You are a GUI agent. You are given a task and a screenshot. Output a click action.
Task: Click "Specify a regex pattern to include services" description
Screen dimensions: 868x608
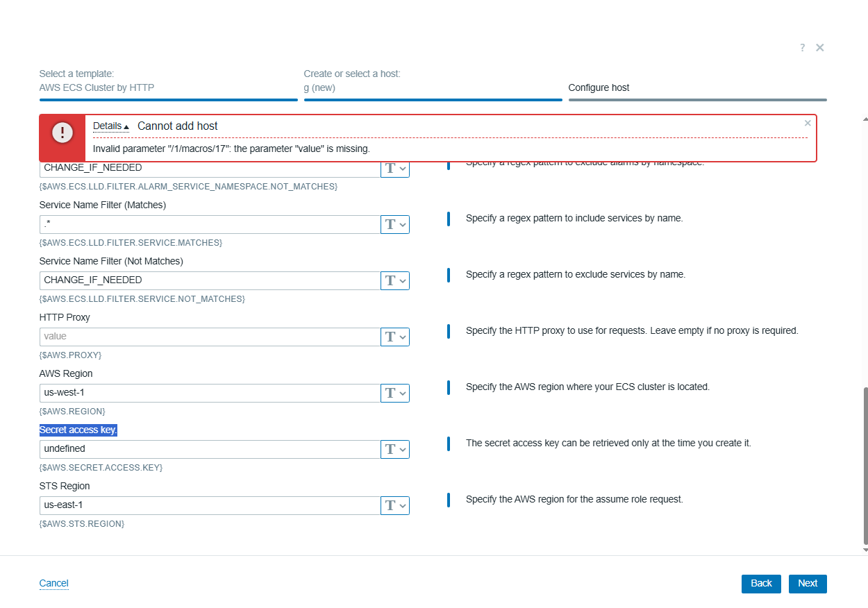[574, 219]
